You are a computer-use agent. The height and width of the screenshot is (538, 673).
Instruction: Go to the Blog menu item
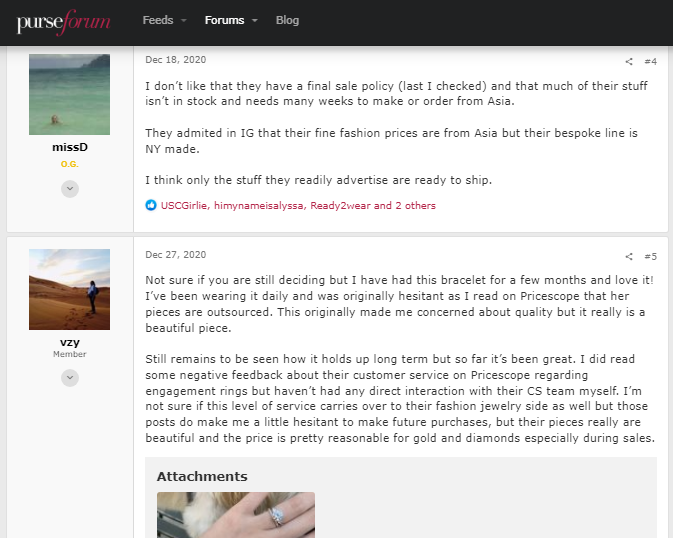pyautogui.click(x=287, y=20)
